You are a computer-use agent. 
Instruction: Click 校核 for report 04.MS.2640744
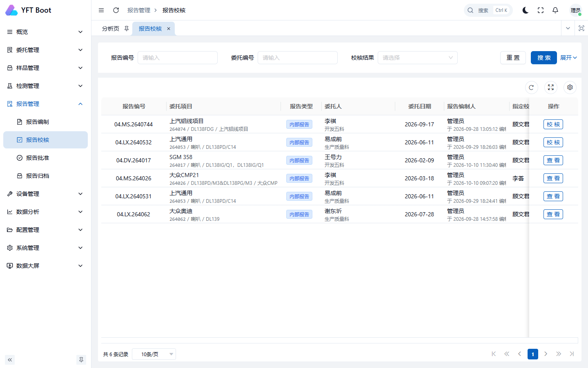coord(553,124)
